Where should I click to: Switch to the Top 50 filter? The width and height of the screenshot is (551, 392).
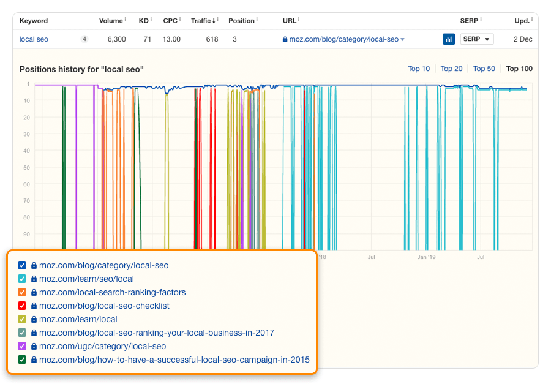pos(484,69)
